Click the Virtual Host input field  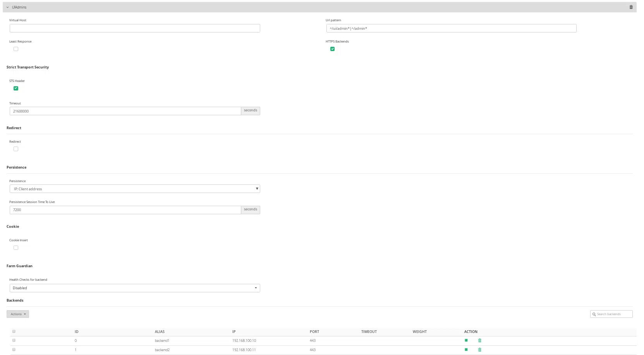134,28
